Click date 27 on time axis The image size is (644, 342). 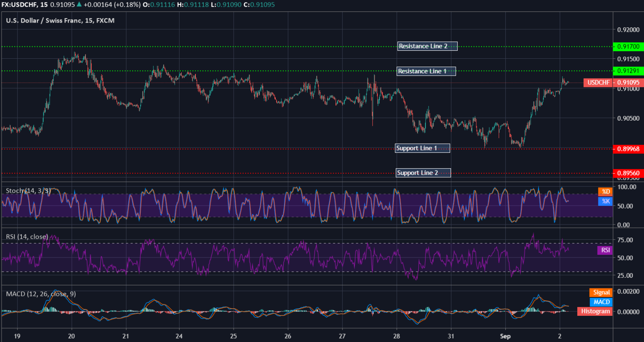tap(342, 336)
